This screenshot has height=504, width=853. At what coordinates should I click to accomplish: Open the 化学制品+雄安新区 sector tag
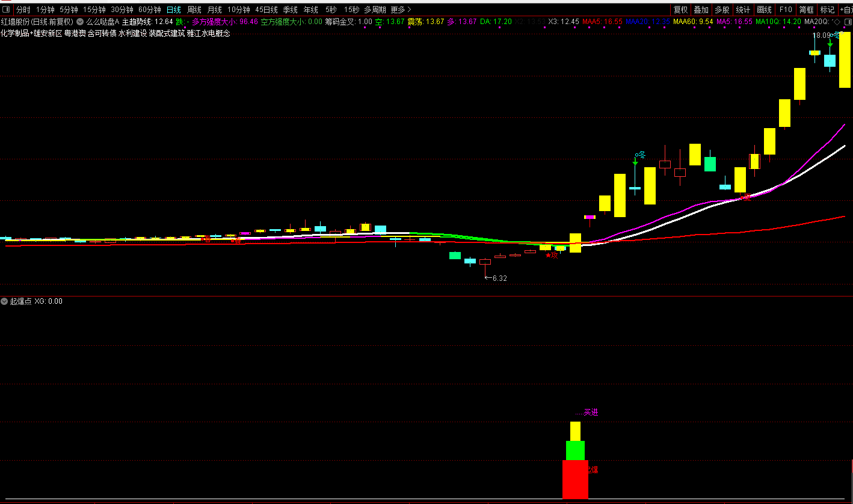[x=31, y=33]
